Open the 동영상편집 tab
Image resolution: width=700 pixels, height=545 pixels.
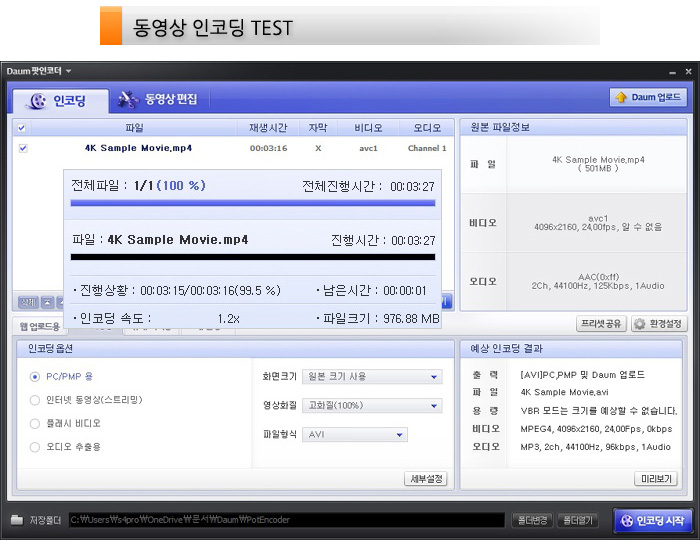point(158,100)
